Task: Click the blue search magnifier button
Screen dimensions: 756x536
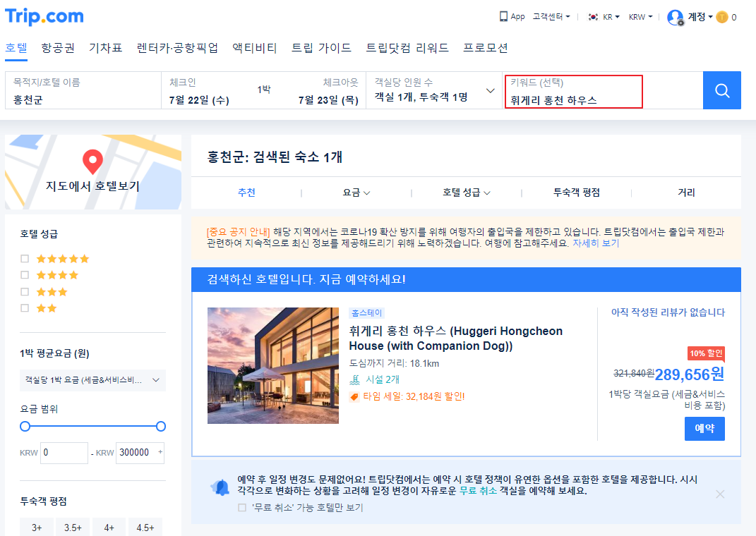Action: tap(722, 90)
